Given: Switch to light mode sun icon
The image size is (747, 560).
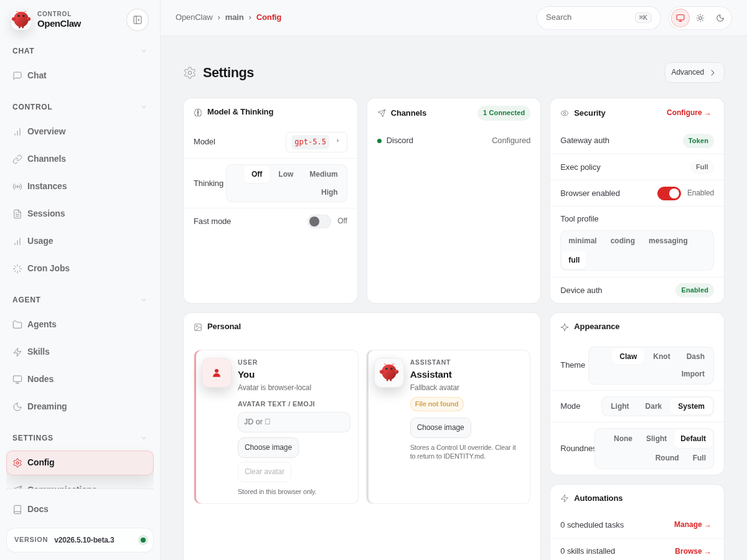Looking at the screenshot, I should (700, 18).
